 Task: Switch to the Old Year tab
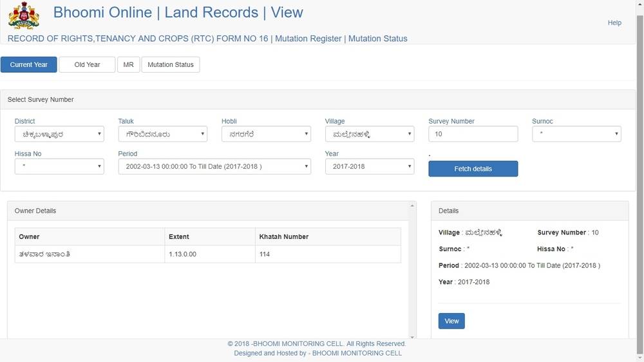pos(87,64)
